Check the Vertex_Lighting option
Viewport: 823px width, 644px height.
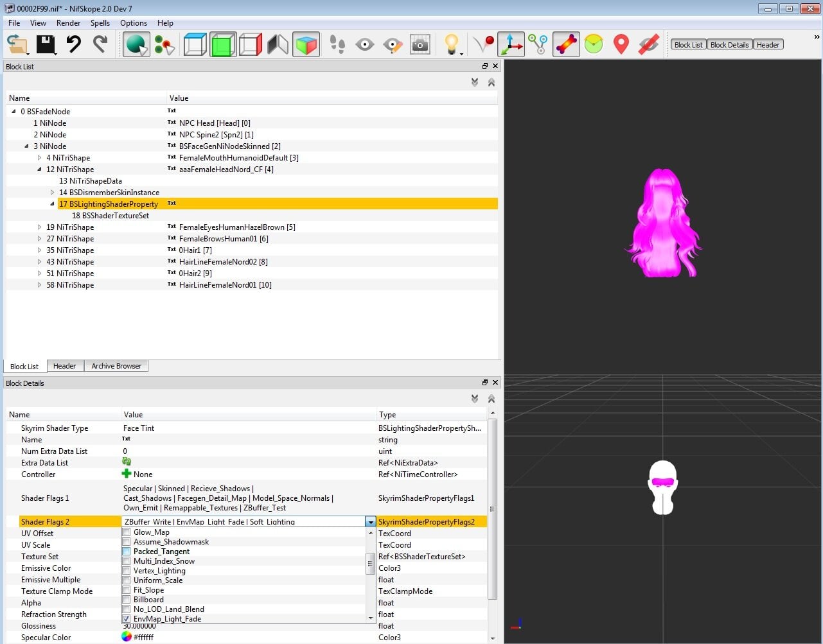tap(127, 571)
